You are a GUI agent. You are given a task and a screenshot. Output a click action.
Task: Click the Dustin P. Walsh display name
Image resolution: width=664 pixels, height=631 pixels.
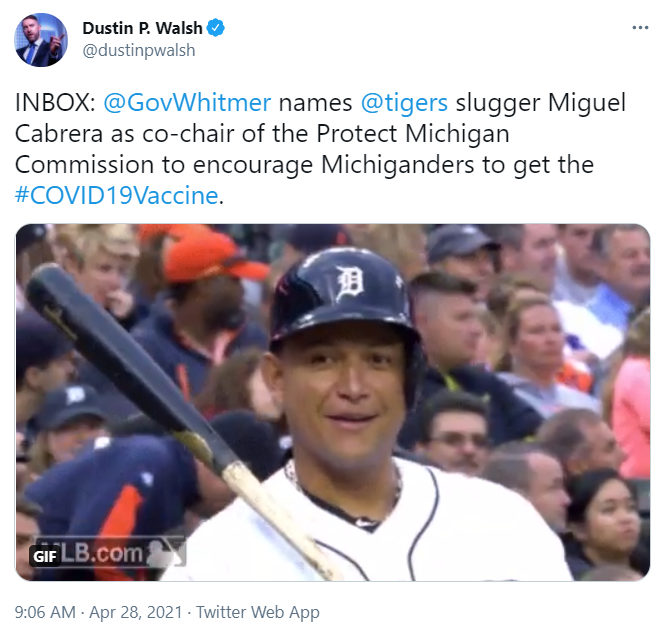(142, 28)
